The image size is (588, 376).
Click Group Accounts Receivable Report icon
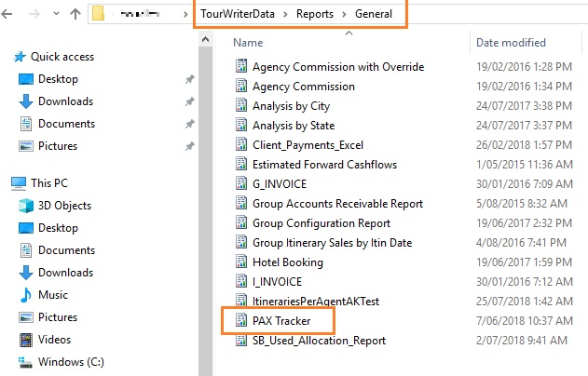tap(241, 203)
